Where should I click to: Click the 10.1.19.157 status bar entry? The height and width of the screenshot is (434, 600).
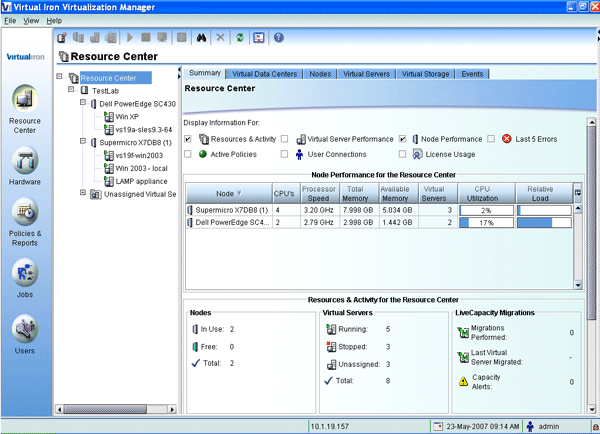329,426
